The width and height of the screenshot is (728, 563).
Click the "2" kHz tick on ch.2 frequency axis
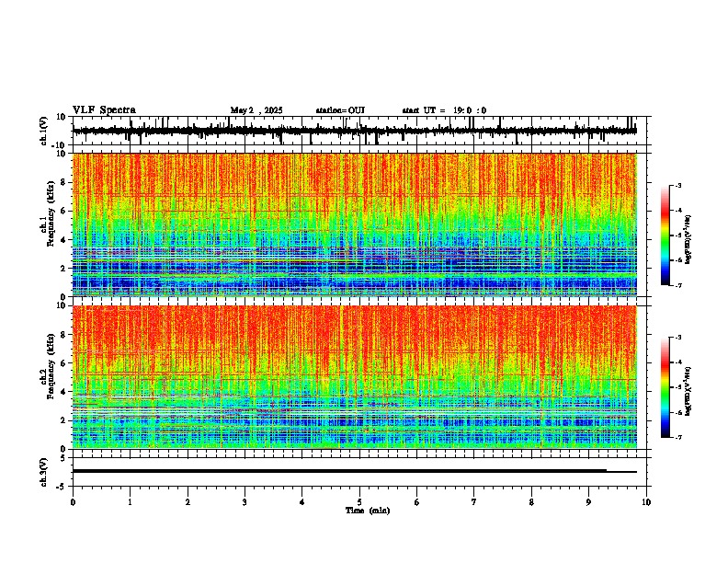pos(64,420)
